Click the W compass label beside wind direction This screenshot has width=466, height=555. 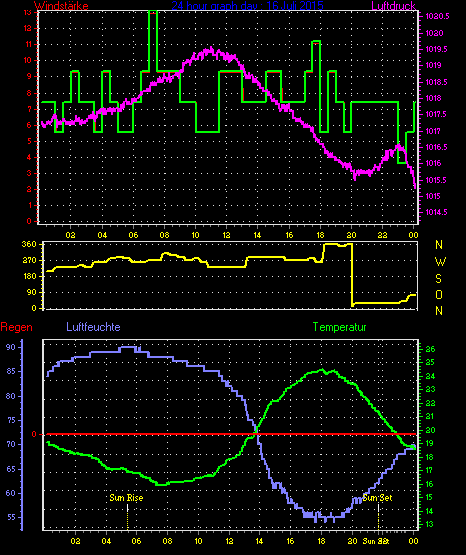pyautogui.click(x=440, y=262)
